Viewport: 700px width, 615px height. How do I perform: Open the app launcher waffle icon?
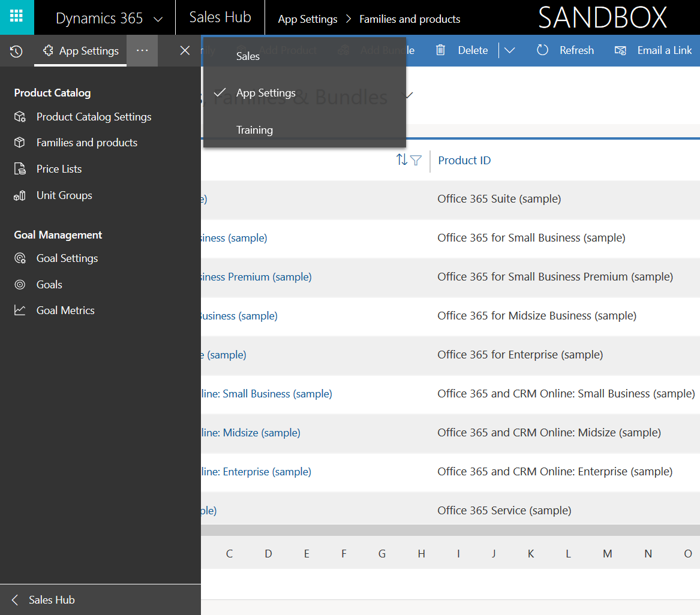pyautogui.click(x=17, y=17)
